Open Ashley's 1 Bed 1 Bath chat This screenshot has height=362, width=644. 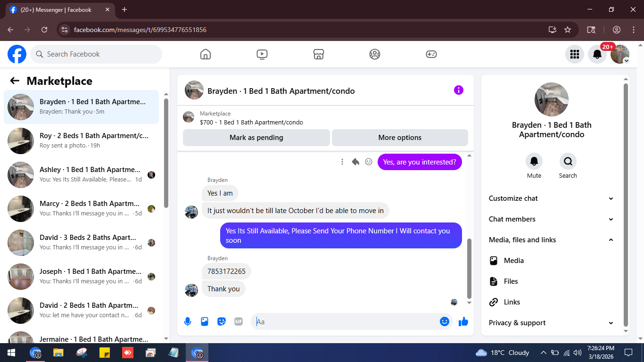82,175
